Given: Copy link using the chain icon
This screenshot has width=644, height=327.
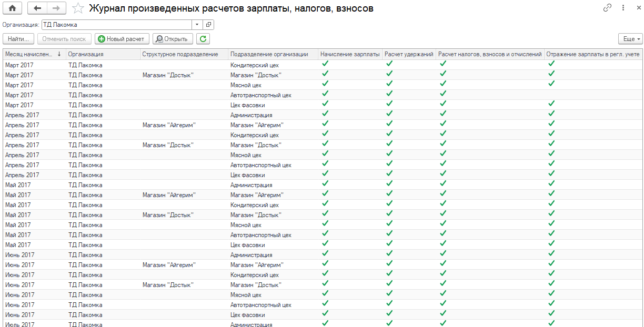Looking at the screenshot, I should pyautogui.click(x=607, y=8).
